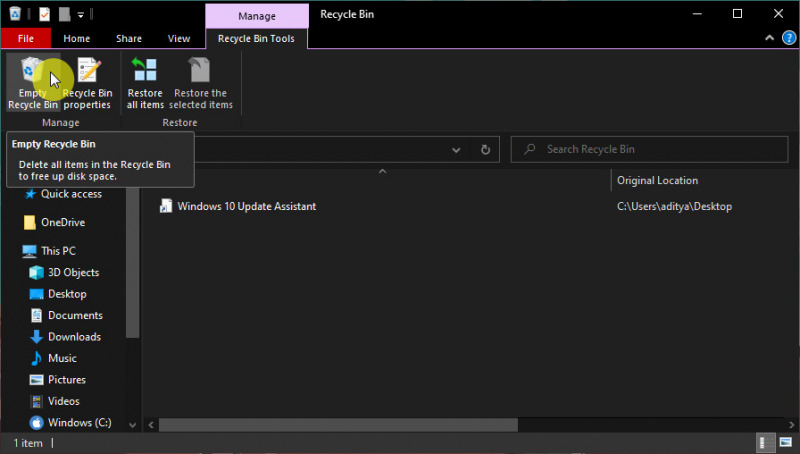
Task: Click the navigation pane vertical scrollbar thumb
Action: pos(133,262)
